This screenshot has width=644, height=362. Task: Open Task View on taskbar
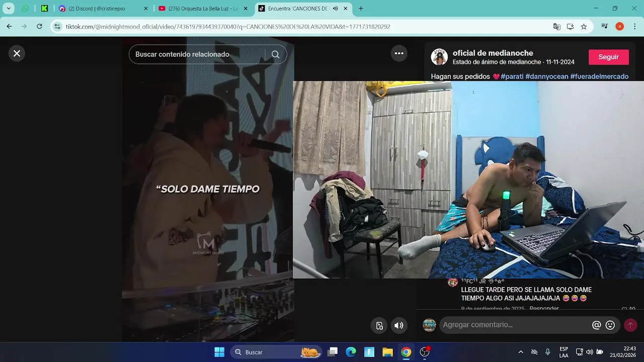[x=333, y=352]
